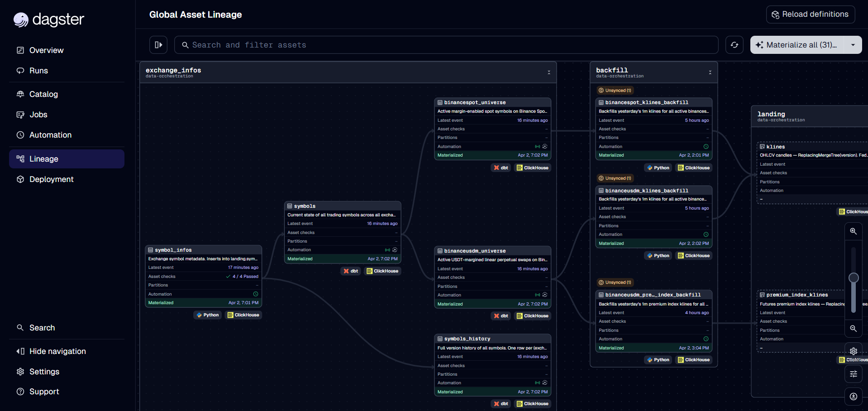The width and height of the screenshot is (868, 411).
Task: Click the Python tag under binancespot_klines_backfill
Action: click(658, 168)
